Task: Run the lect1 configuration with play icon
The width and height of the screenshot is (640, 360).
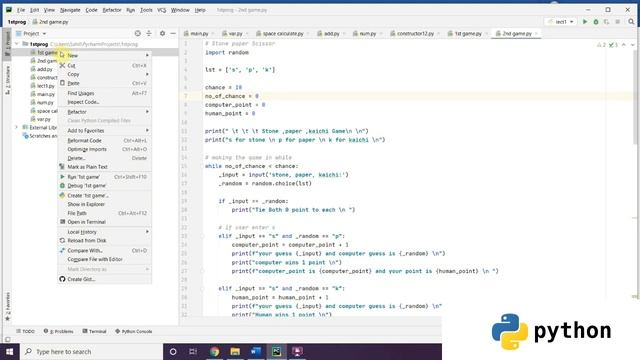Action: tap(585, 22)
